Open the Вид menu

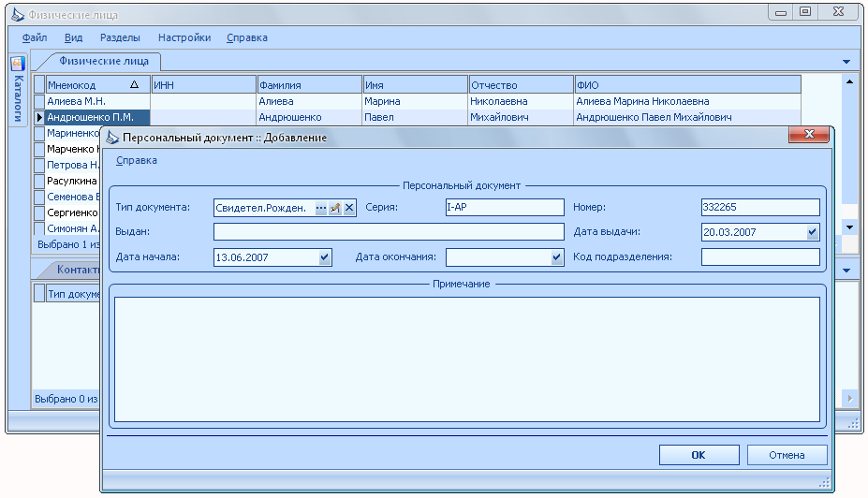tap(73, 37)
